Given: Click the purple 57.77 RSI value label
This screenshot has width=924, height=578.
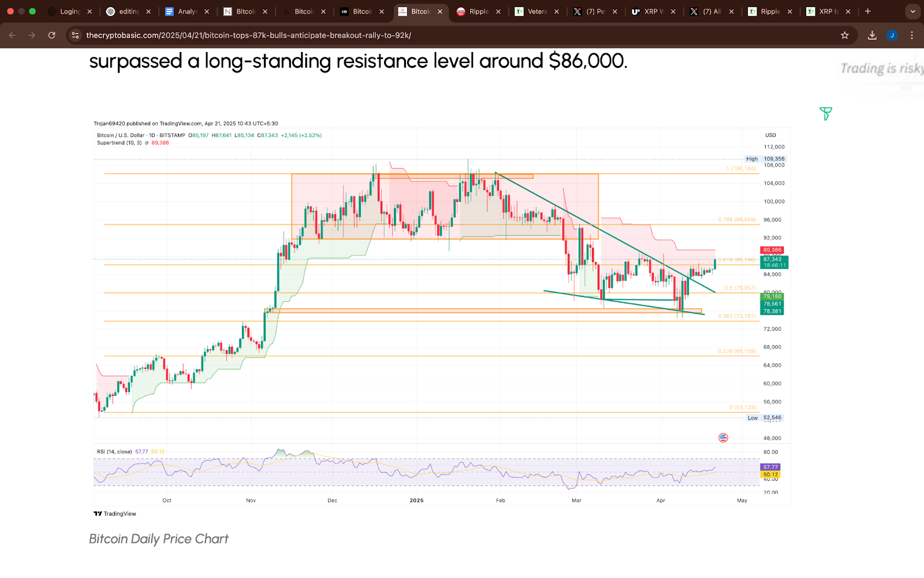Looking at the screenshot, I should (770, 466).
